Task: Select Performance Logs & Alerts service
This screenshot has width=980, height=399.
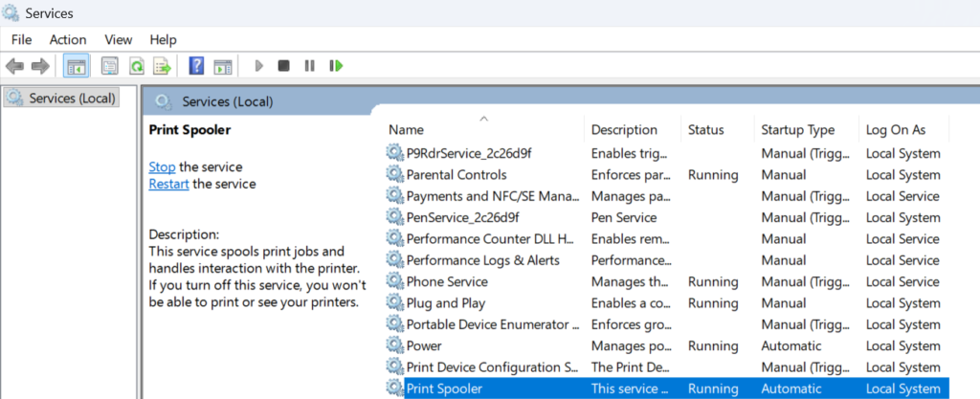Action: pyautogui.click(x=483, y=259)
